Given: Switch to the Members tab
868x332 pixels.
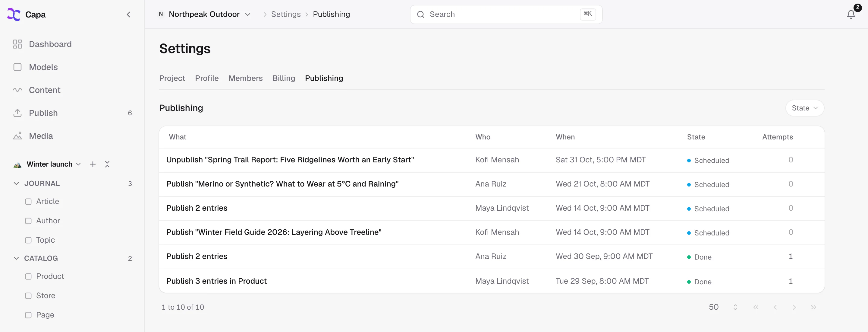Looking at the screenshot, I should click(245, 78).
